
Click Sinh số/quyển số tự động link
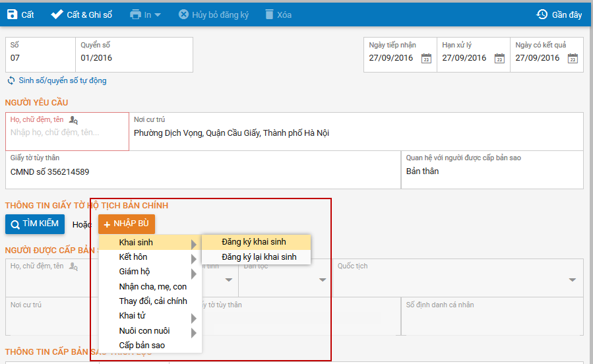coord(57,80)
